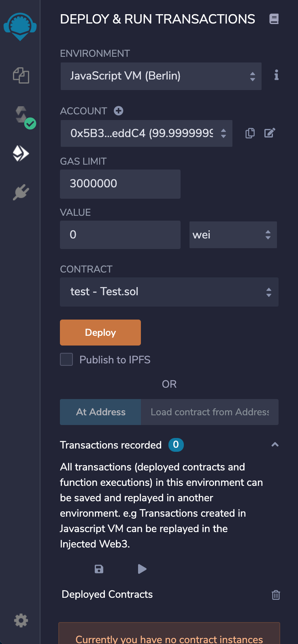Select the Deploy & run transactions icon

tap(21, 154)
